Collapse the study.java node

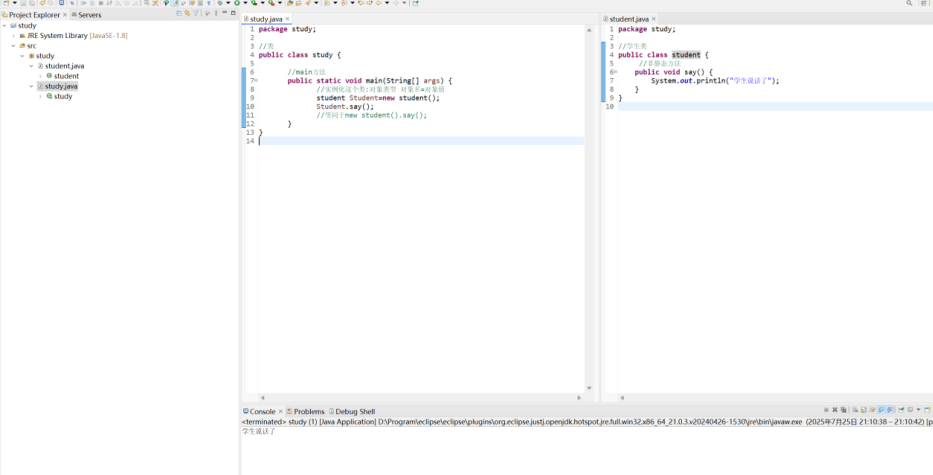coord(32,86)
